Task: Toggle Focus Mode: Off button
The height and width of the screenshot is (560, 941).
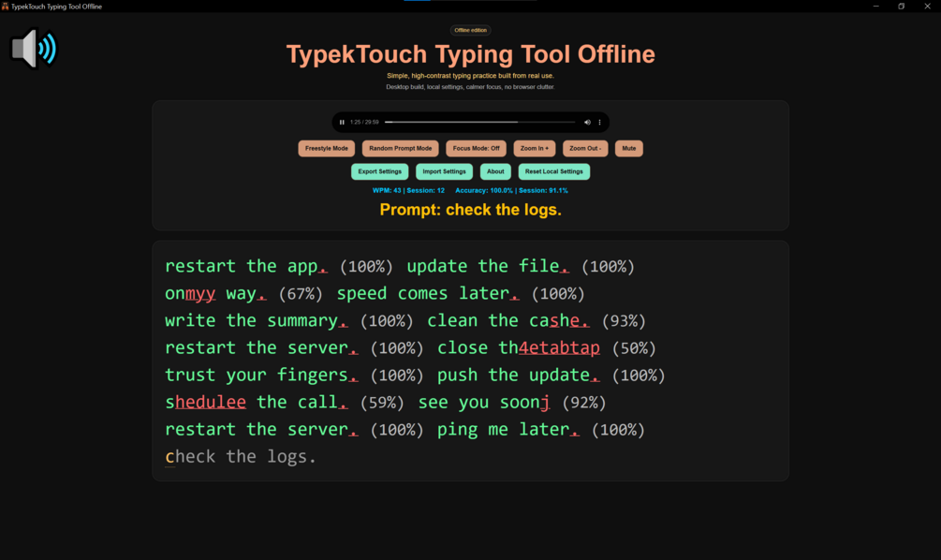Action: pyautogui.click(x=476, y=148)
